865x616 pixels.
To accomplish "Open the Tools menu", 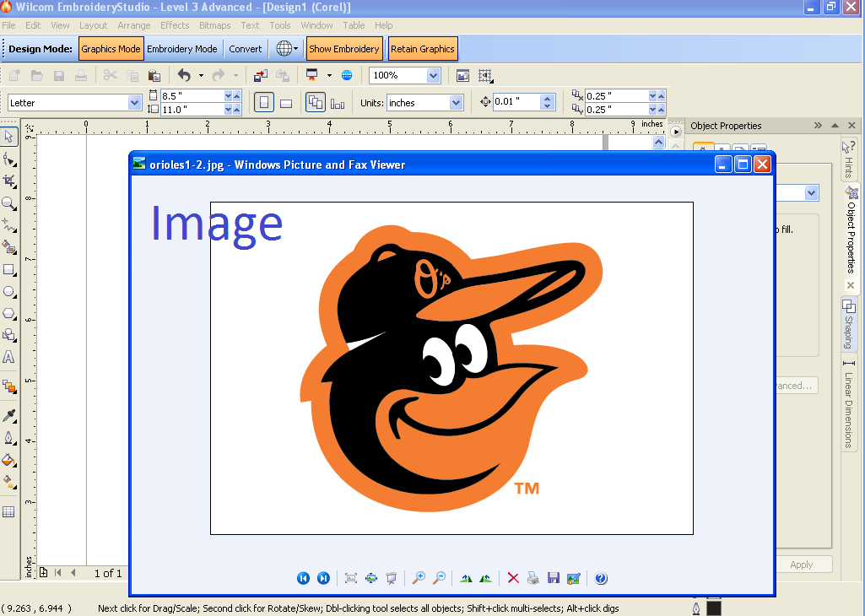I will coord(279,25).
